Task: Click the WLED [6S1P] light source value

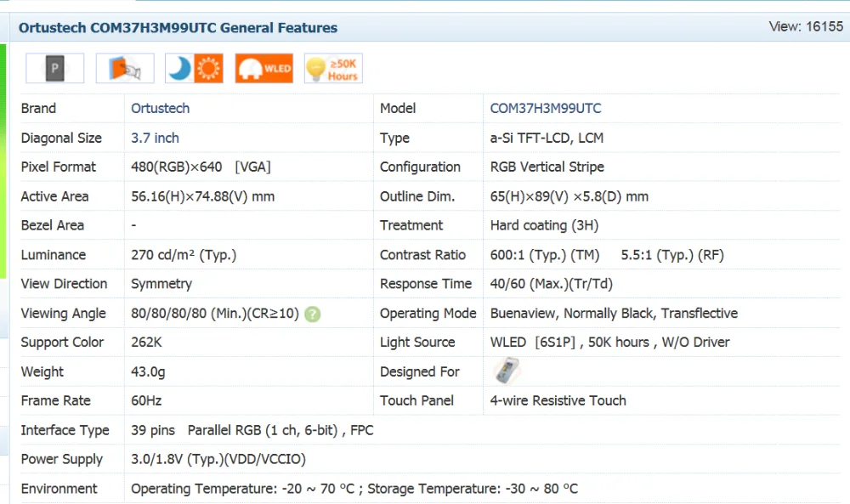Action: [609, 343]
